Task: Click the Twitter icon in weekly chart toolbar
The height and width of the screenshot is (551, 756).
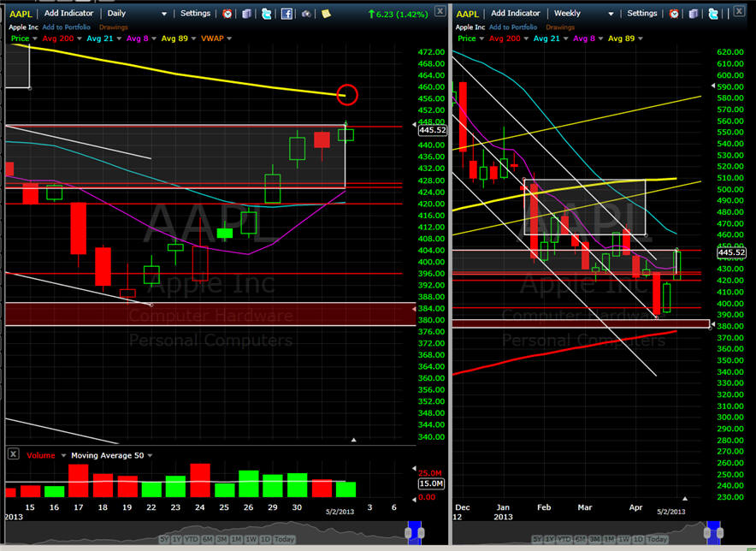Action: 712,14
